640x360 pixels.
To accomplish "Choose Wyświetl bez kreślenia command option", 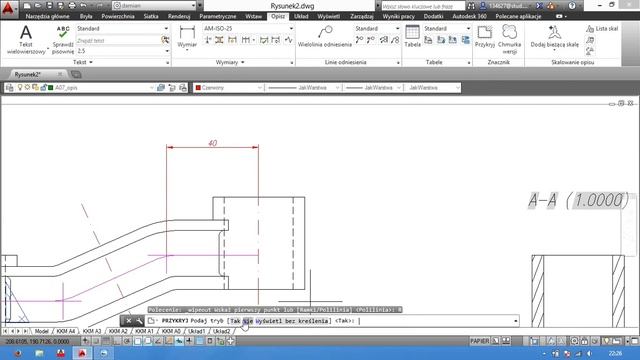I will tap(292, 321).
